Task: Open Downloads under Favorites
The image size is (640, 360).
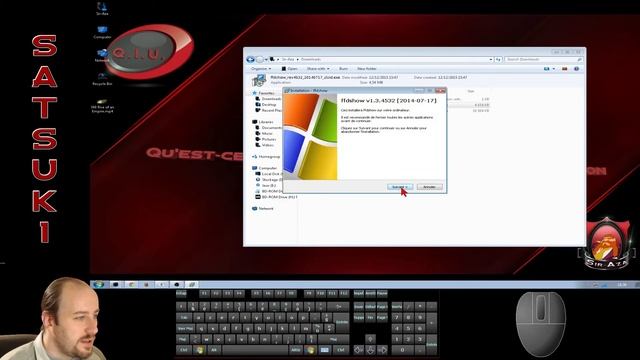Action: pos(268,99)
